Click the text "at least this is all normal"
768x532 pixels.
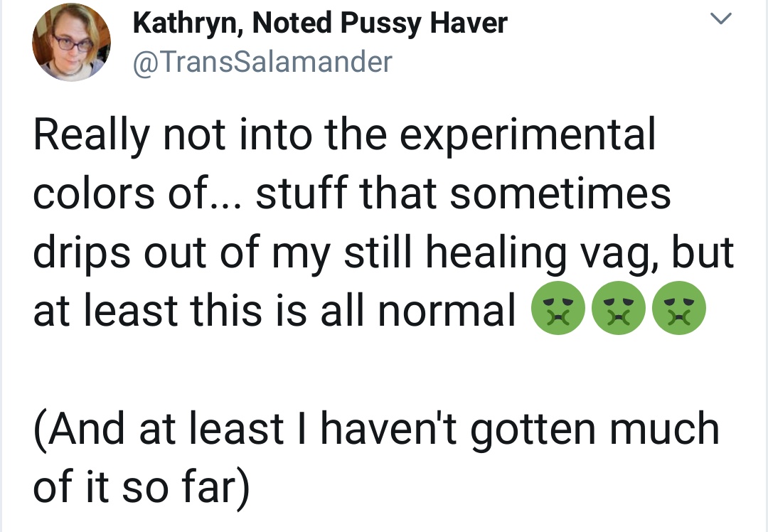click(274, 311)
